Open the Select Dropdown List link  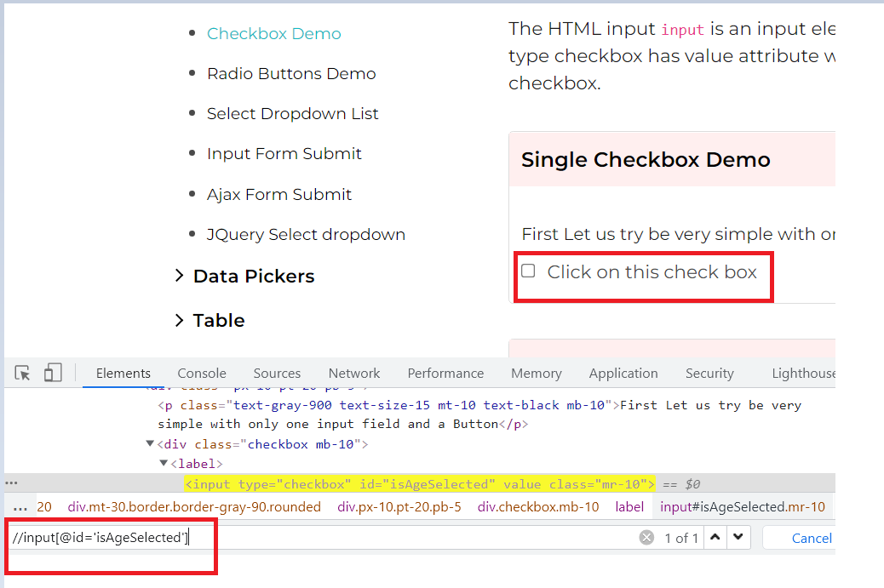pyautogui.click(x=293, y=114)
